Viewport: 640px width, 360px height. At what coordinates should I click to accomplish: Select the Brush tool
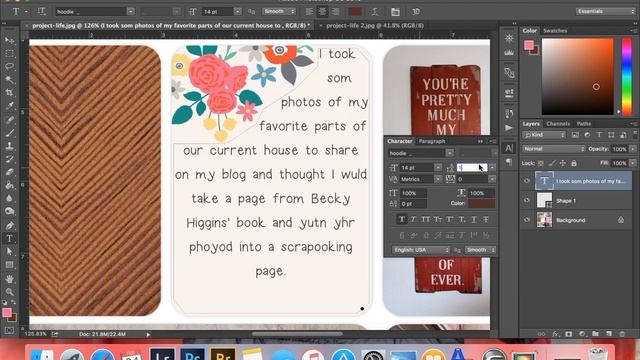tap(9, 133)
